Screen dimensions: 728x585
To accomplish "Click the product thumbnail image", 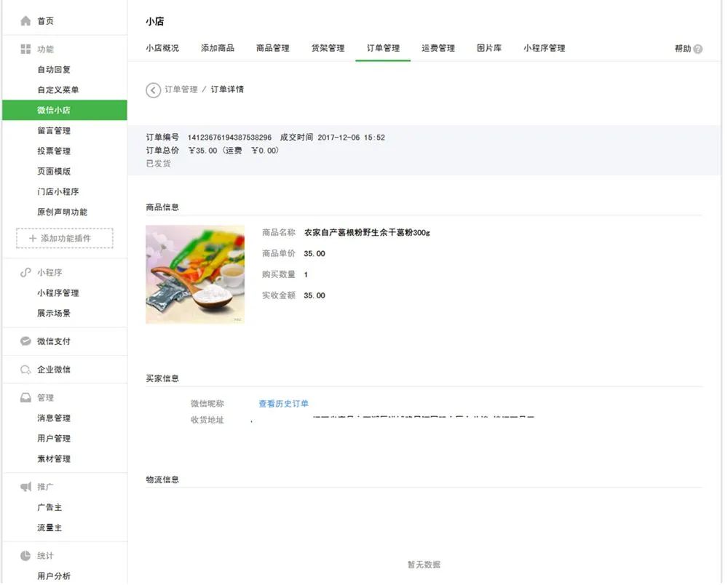I will point(195,274).
